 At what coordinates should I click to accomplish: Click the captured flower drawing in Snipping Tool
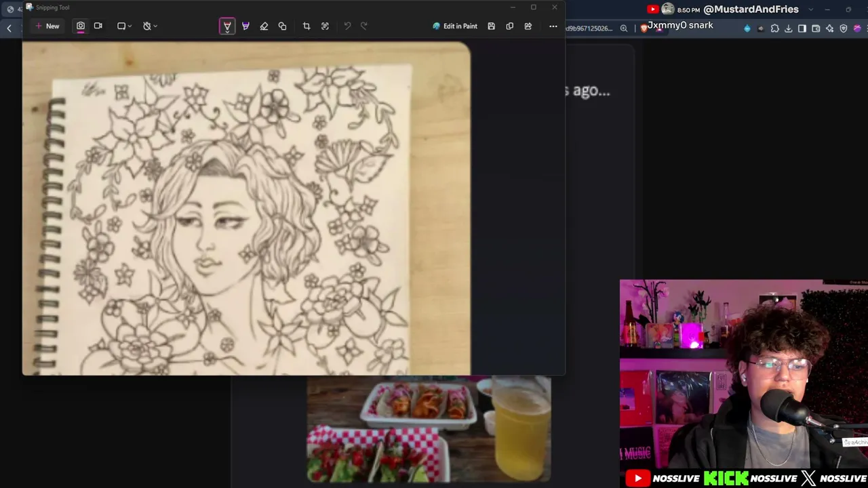[246, 209]
